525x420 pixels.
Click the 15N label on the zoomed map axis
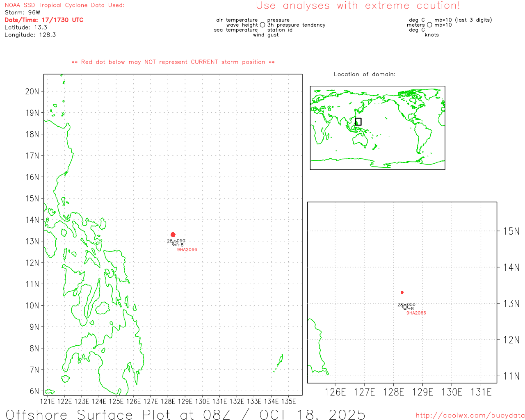(511, 231)
